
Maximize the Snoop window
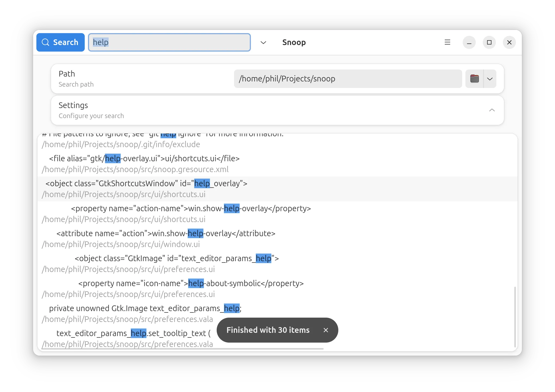489,42
